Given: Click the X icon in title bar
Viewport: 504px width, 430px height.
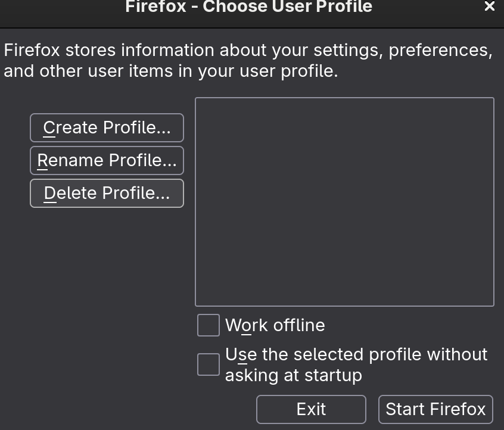Looking at the screenshot, I should click(490, 7).
